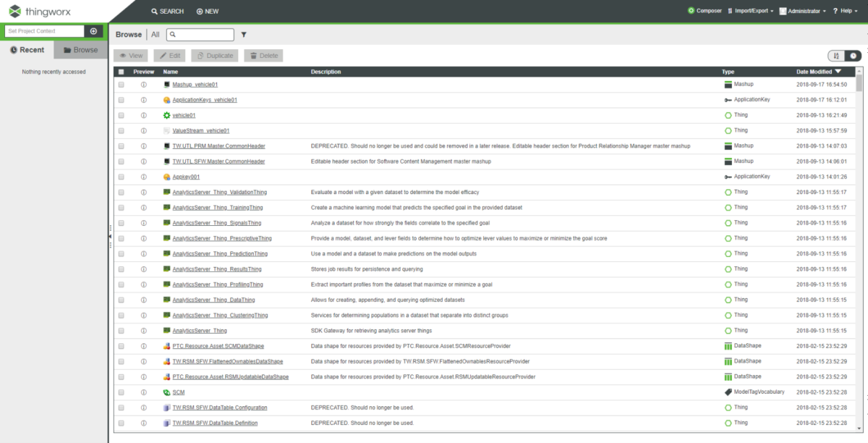Select the vehicle01 Thing gear icon

point(166,114)
